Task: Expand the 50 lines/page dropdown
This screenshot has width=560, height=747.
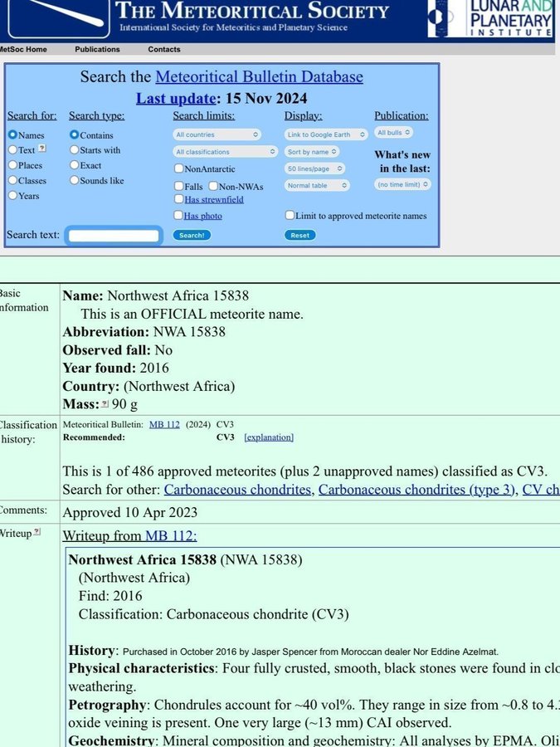Action: tap(314, 168)
